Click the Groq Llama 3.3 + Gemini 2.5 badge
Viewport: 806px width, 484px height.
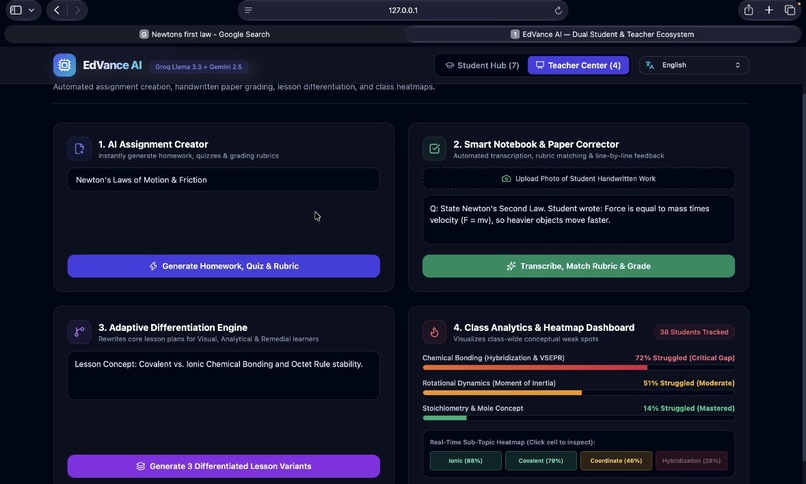(x=198, y=67)
